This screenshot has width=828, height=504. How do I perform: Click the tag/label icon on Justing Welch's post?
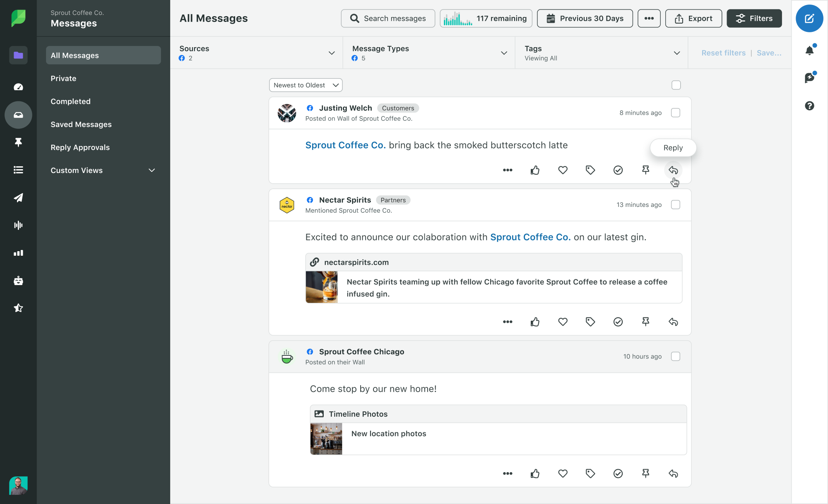click(590, 170)
